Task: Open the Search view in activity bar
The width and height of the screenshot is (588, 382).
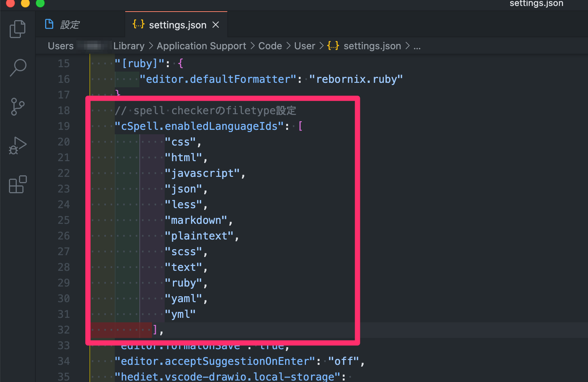Action: 18,68
